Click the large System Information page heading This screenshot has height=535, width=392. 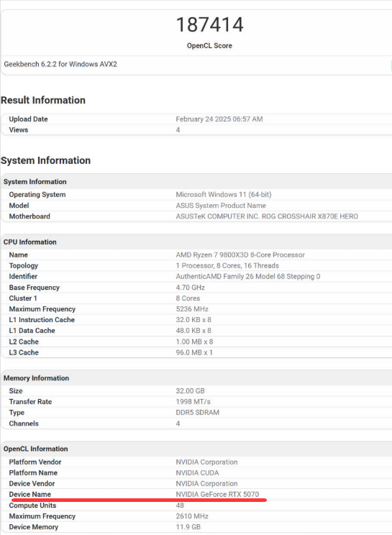(x=46, y=160)
